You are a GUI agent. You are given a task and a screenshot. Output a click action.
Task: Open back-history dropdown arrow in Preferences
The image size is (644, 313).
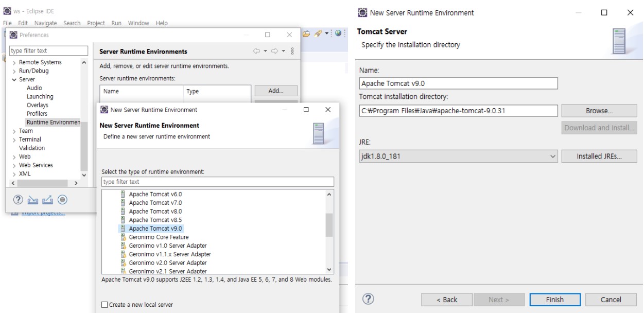266,51
